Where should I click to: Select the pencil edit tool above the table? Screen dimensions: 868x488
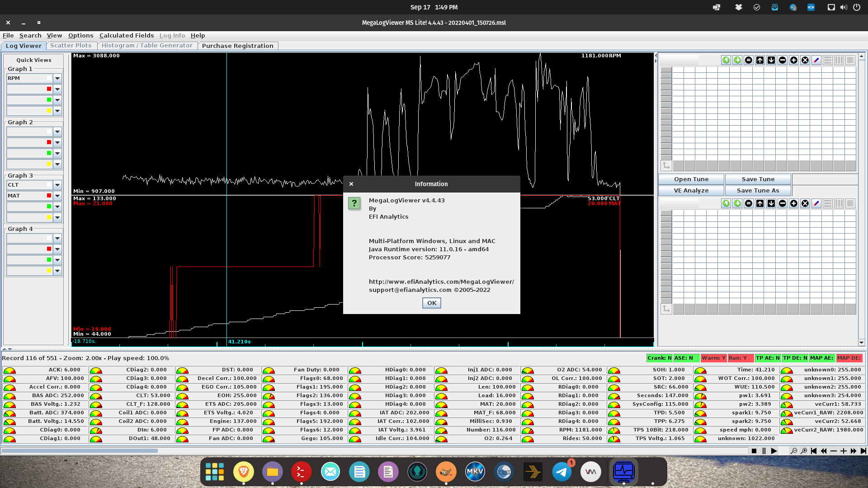point(816,60)
